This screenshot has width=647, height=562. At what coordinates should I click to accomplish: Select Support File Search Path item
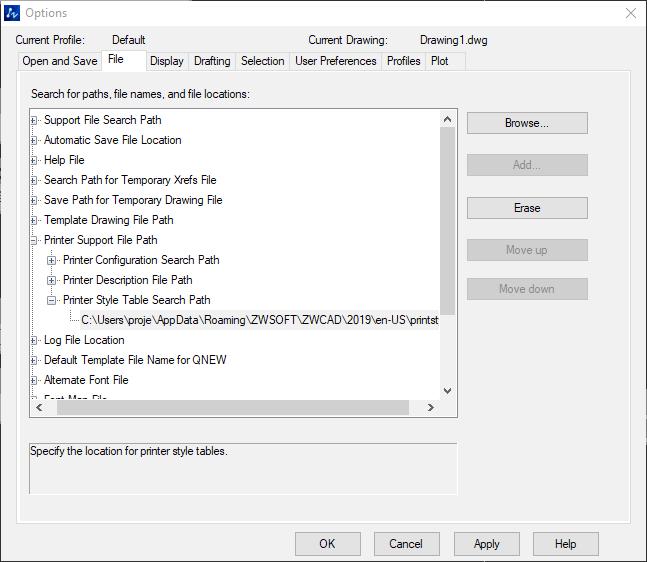pyautogui.click(x=102, y=120)
